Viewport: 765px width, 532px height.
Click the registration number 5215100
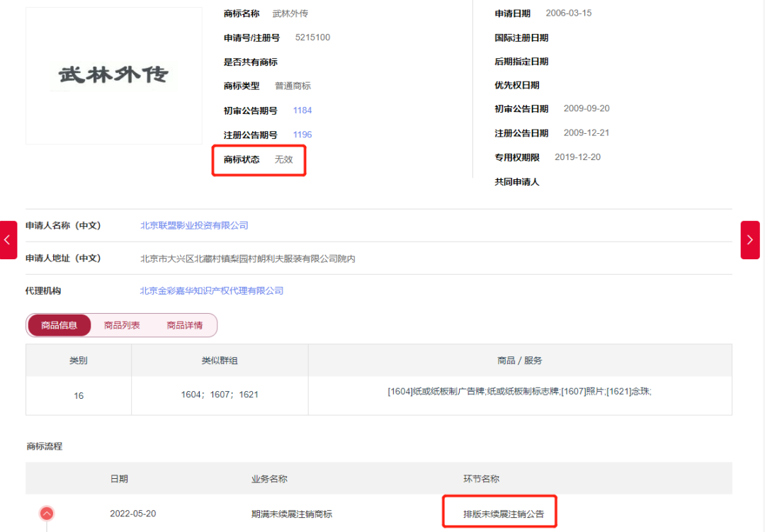click(312, 38)
